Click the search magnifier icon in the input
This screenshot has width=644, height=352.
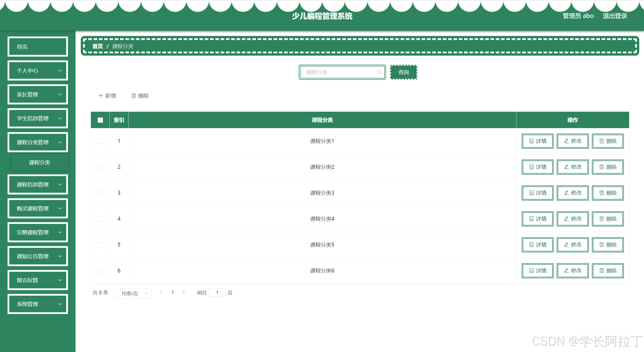[x=379, y=72]
